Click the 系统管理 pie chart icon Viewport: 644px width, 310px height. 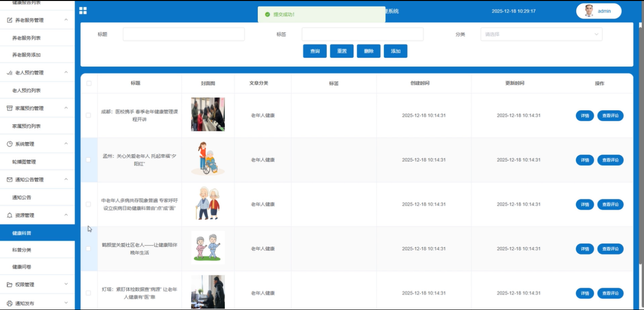pyautogui.click(x=10, y=144)
